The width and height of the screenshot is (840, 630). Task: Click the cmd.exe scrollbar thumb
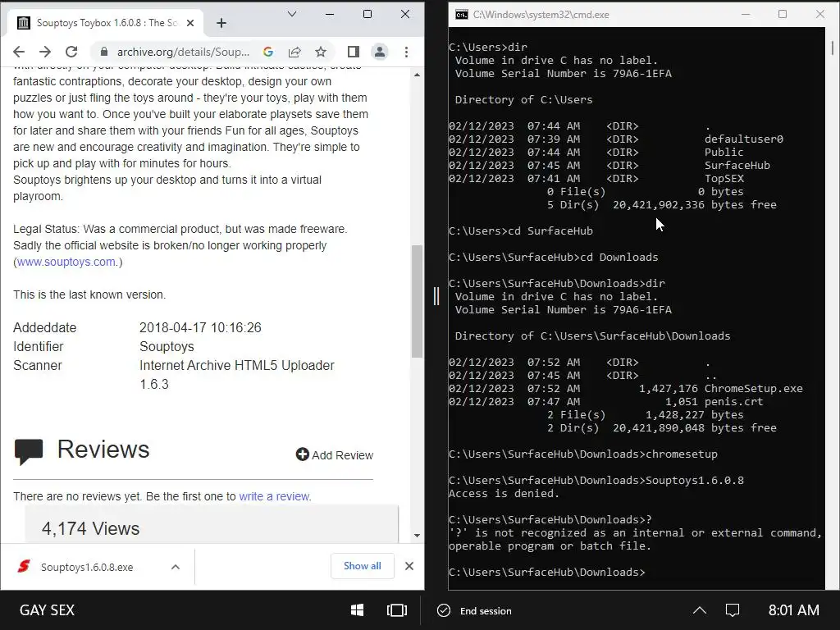[x=833, y=47]
